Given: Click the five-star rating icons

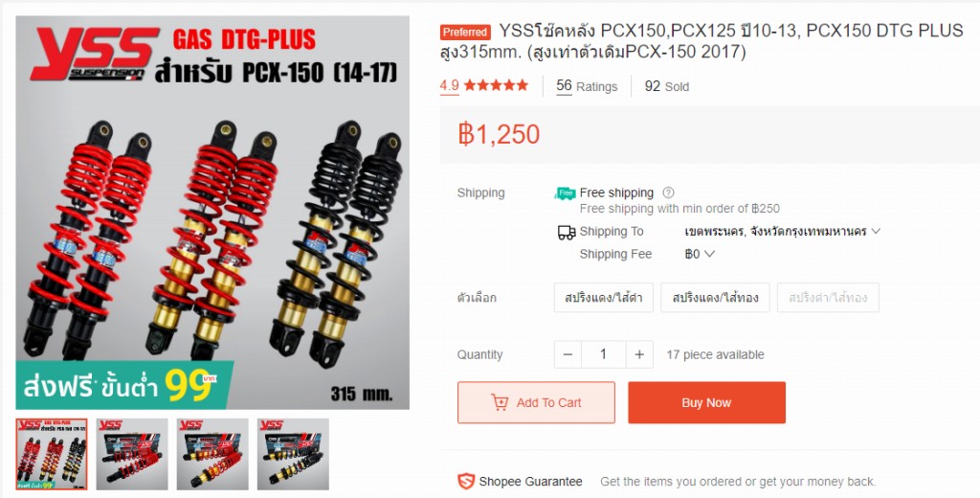Looking at the screenshot, I should [x=496, y=85].
